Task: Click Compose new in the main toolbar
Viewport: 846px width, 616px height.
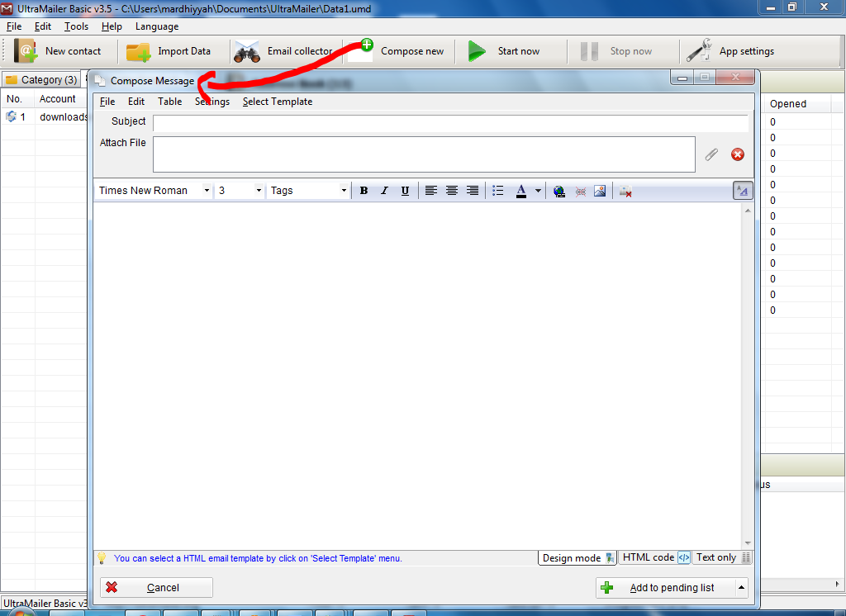Action: (412, 51)
